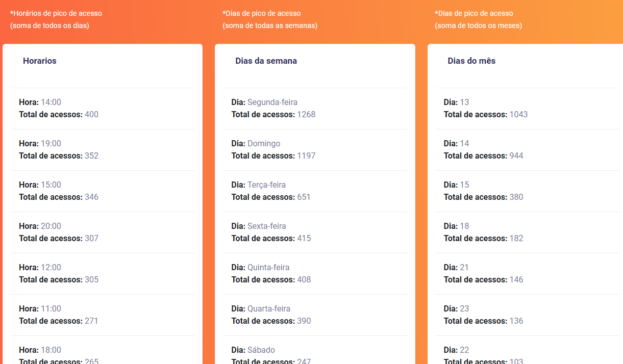Click the Dias da semana heading
This screenshot has width=623, height=364.
coord(266,61)
